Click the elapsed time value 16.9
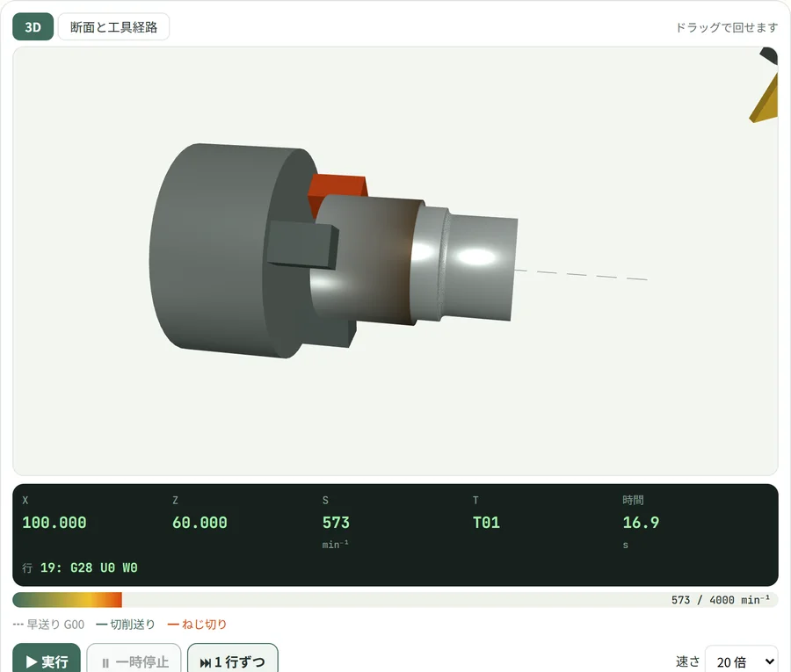This screenshot has width=791, height=672. pos(641,523)
